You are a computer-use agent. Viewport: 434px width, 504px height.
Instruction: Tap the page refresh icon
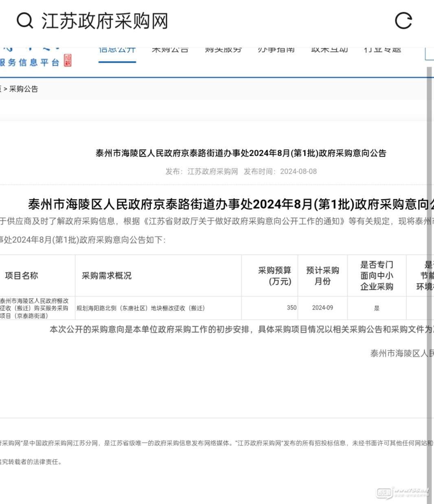coord(403,21)
